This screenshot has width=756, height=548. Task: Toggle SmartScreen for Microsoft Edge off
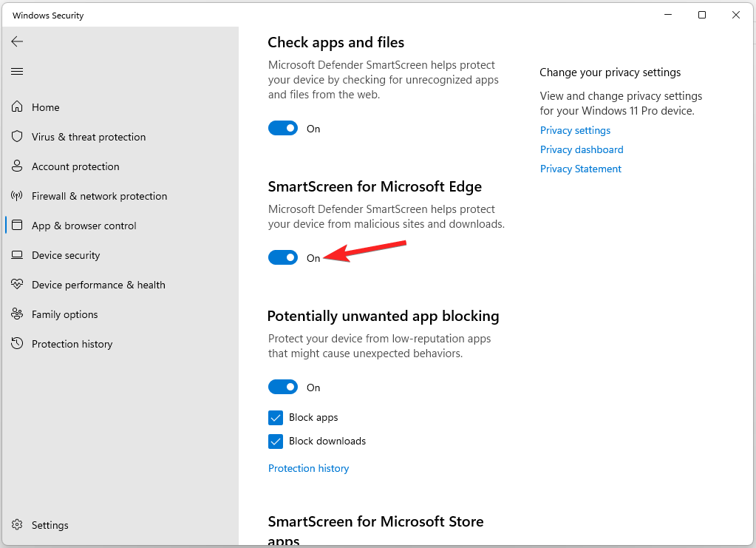pos(283,257)
